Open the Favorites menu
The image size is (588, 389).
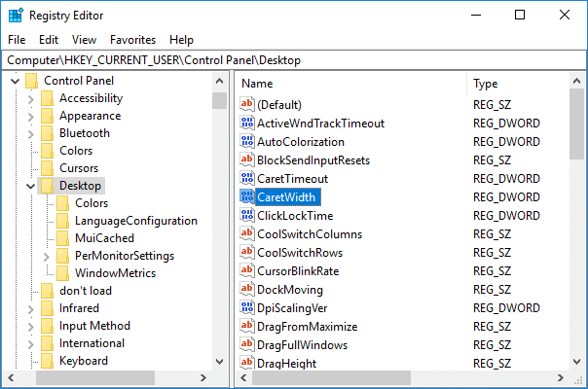[x=132, y=40]
